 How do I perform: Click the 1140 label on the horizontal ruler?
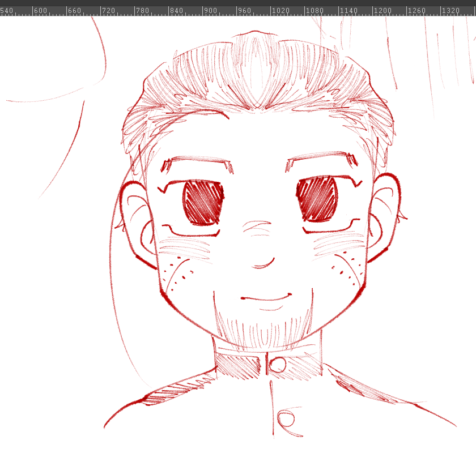click(349, 11)
